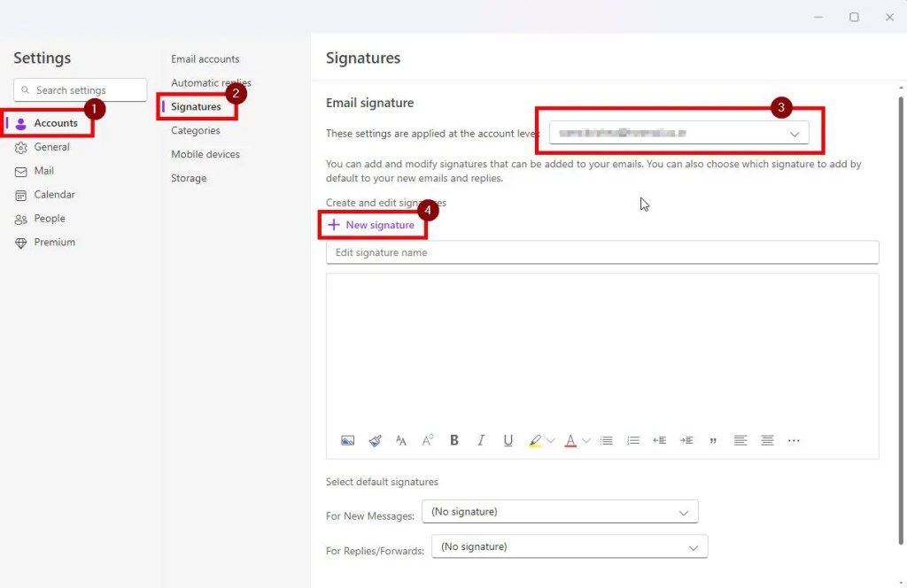Click the Edit signature name field
Viewport: 907px width, 588px height.
(602, 252)
